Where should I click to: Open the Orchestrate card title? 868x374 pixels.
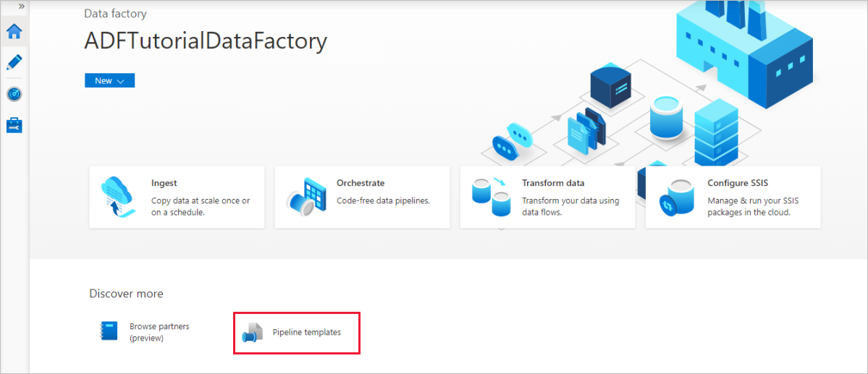pos(361,182)
